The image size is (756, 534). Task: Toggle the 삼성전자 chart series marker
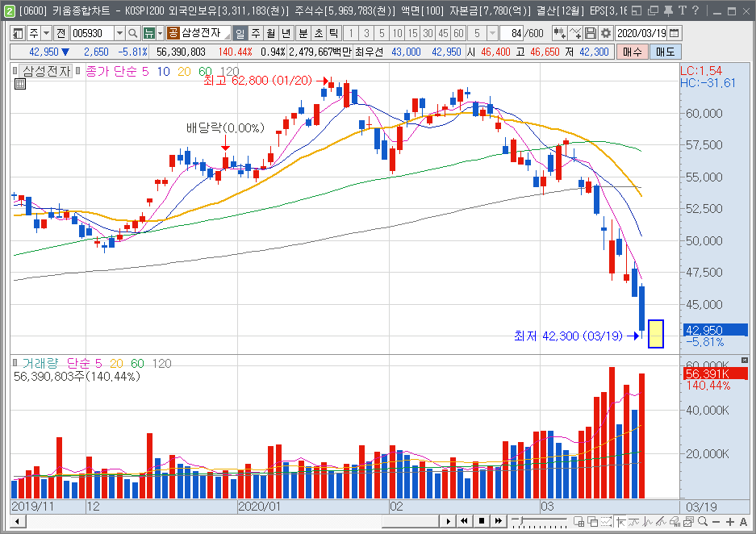coord(15,71)
